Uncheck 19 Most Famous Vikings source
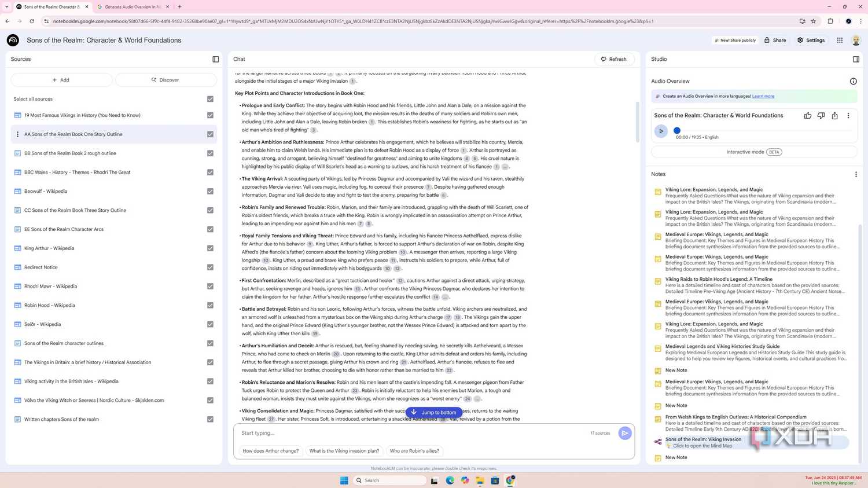Screen dimensions: 868x488 click(x=210, y=115)
